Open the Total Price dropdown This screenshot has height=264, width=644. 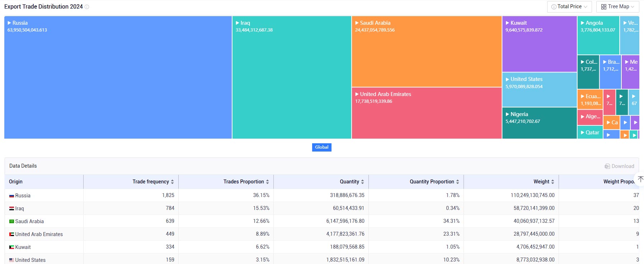[569, 6]
